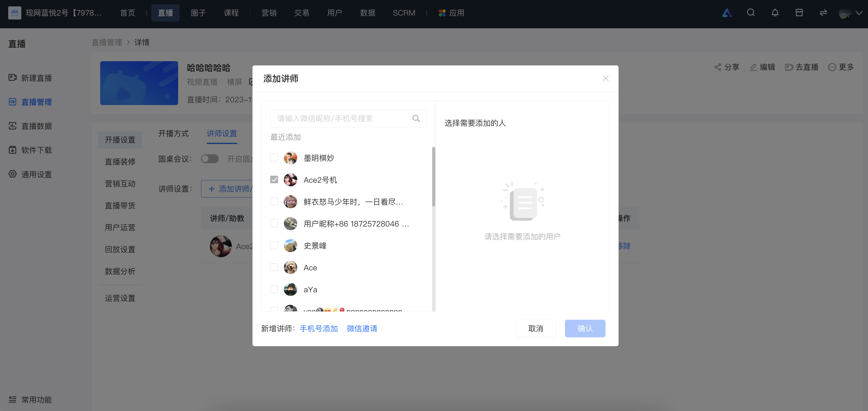Click the magnifier icon in search box

tap(416, 118)
